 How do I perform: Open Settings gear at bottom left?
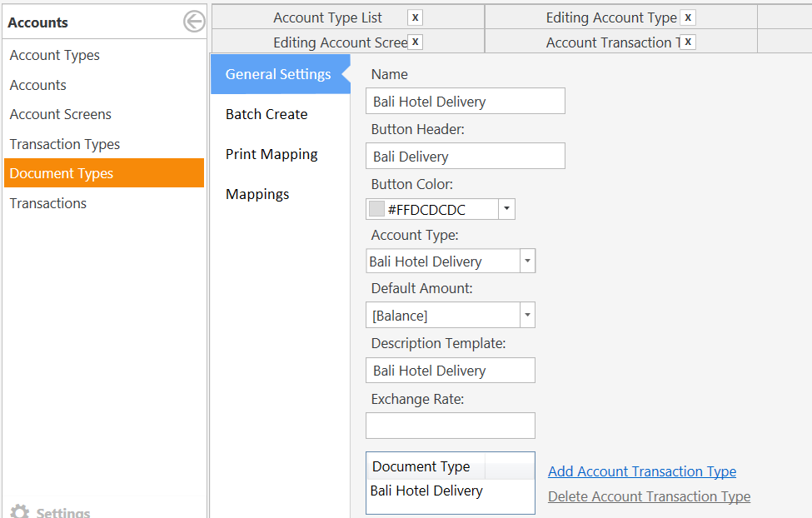(x=20, y=511)
